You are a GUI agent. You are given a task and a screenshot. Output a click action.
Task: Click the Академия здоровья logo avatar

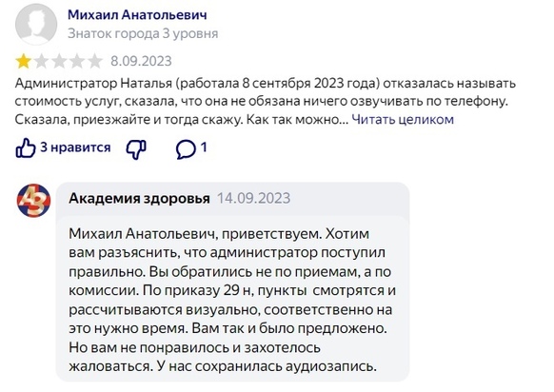click(34, 200)
